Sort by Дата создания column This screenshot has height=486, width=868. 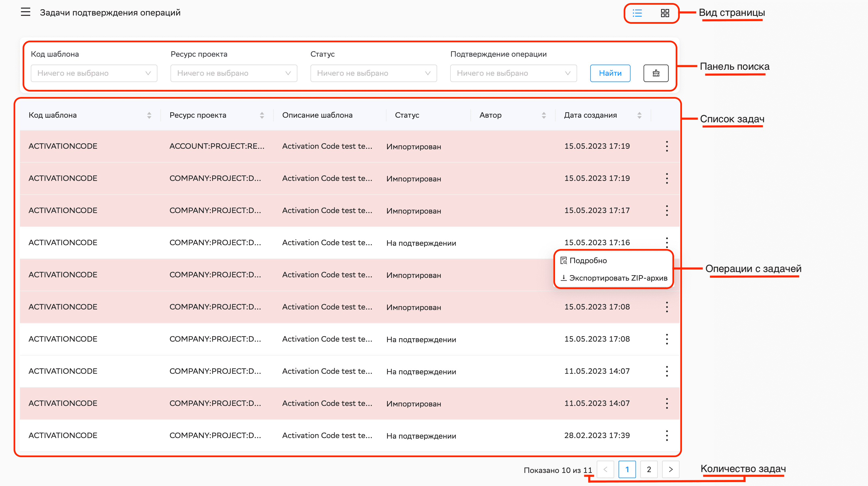639,115
